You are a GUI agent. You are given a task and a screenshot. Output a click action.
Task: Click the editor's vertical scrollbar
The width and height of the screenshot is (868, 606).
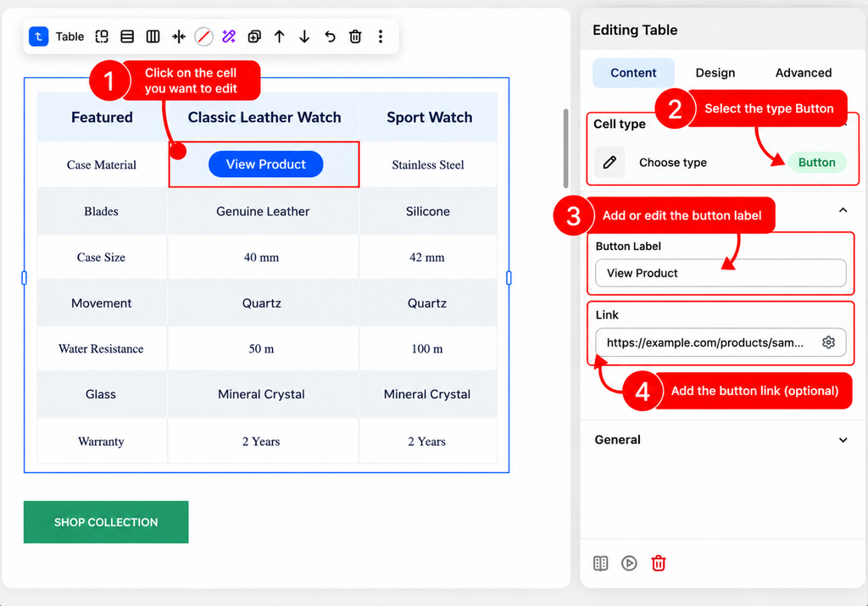[565, 148]
